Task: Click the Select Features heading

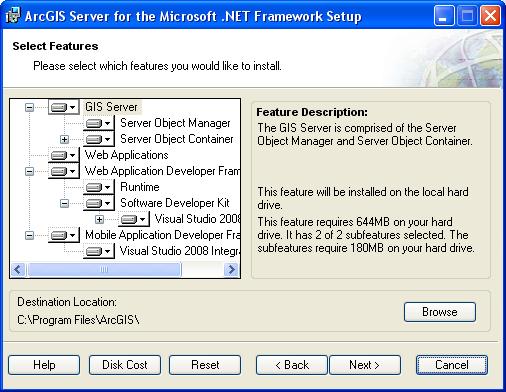Action: (55, 46)
